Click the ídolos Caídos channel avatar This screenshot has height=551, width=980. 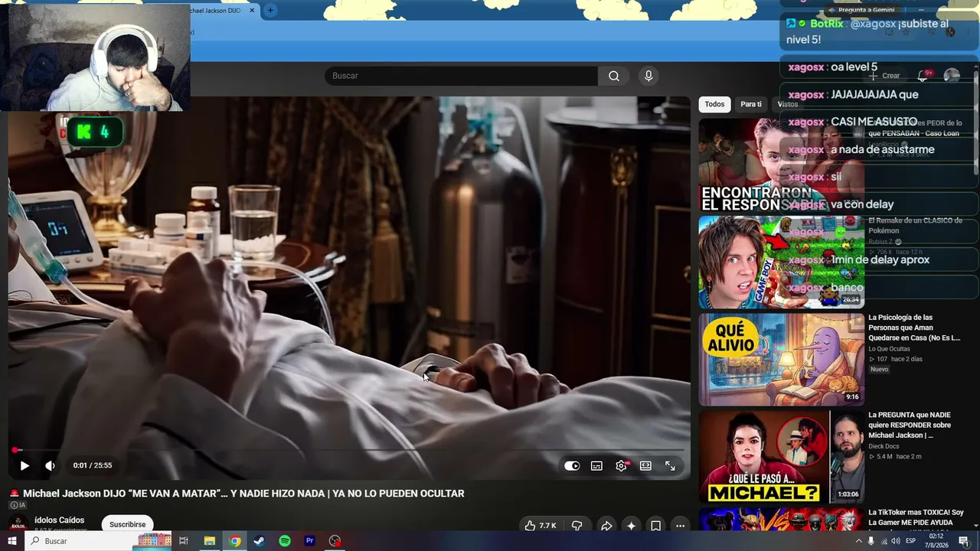18,523
